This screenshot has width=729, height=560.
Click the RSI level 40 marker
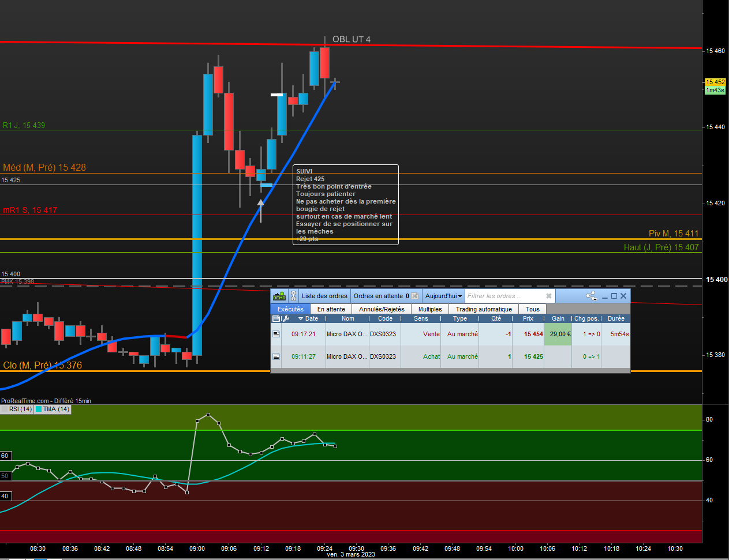5,496
